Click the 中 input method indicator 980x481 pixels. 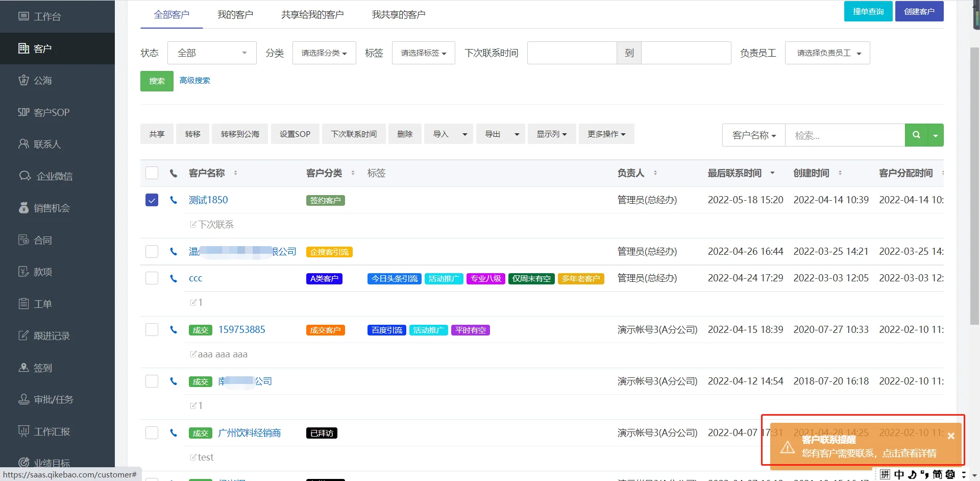899,475
